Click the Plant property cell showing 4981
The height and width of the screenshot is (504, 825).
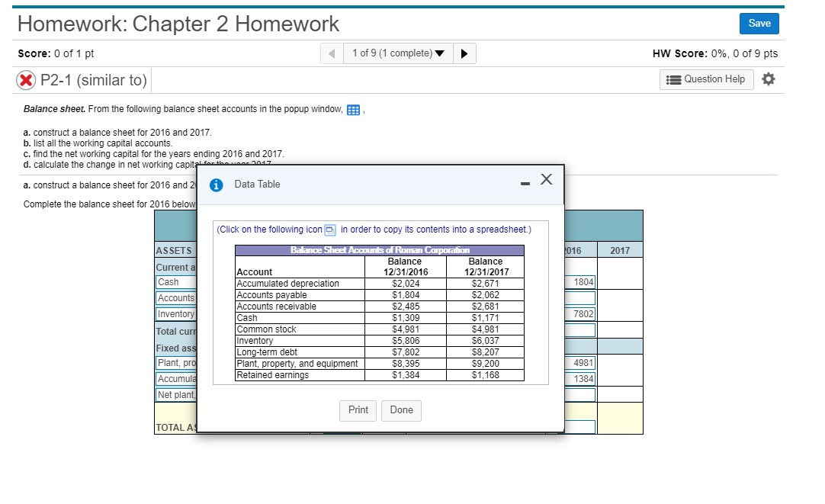tap(579, 362)
